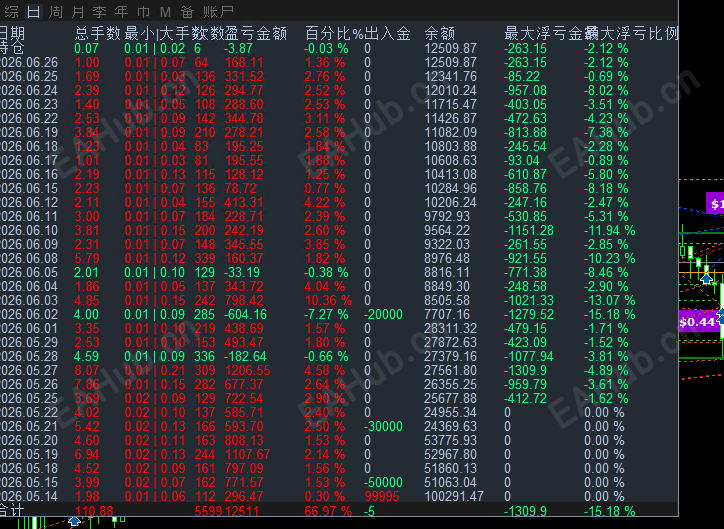This screenshot has height=529, width=724.
Task: Click the profit value 168.11
Action: pos(244,62)
